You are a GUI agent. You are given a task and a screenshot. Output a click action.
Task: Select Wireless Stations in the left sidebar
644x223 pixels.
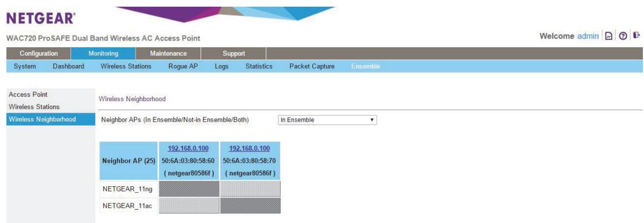34,107
